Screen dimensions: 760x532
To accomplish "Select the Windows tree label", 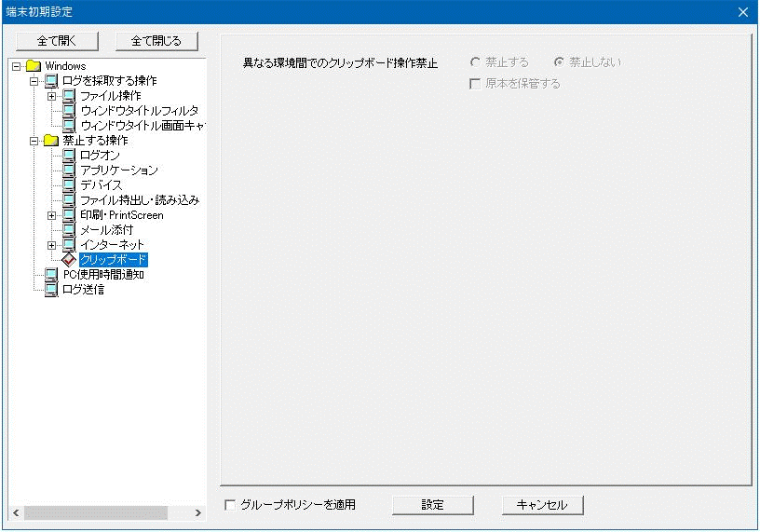I will coord(65,66).
